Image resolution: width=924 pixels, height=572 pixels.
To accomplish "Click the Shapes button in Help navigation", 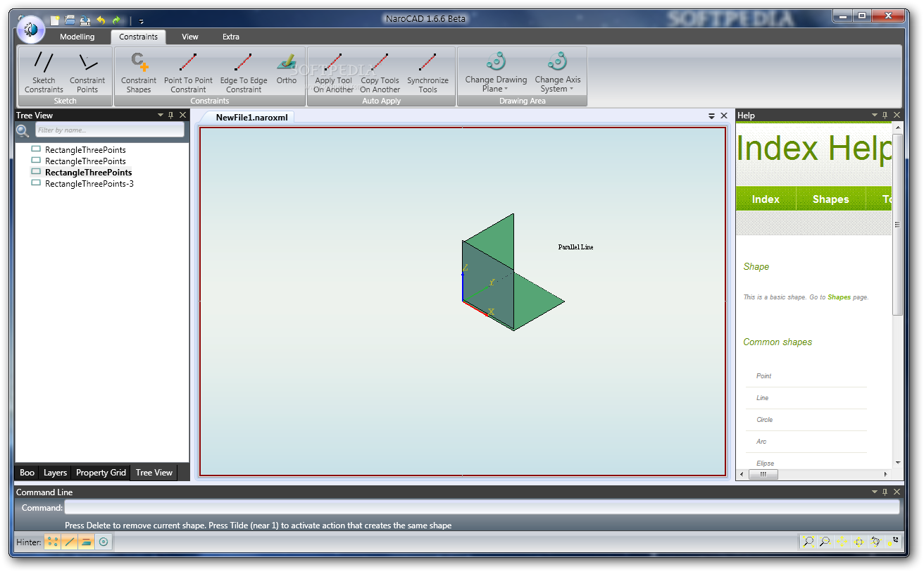I will (830, 199).
